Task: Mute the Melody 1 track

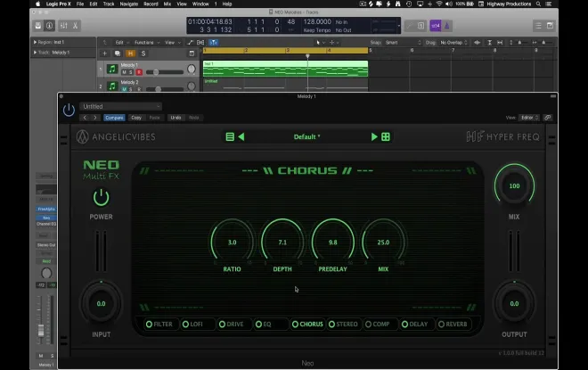Action: tap(124, 72)
